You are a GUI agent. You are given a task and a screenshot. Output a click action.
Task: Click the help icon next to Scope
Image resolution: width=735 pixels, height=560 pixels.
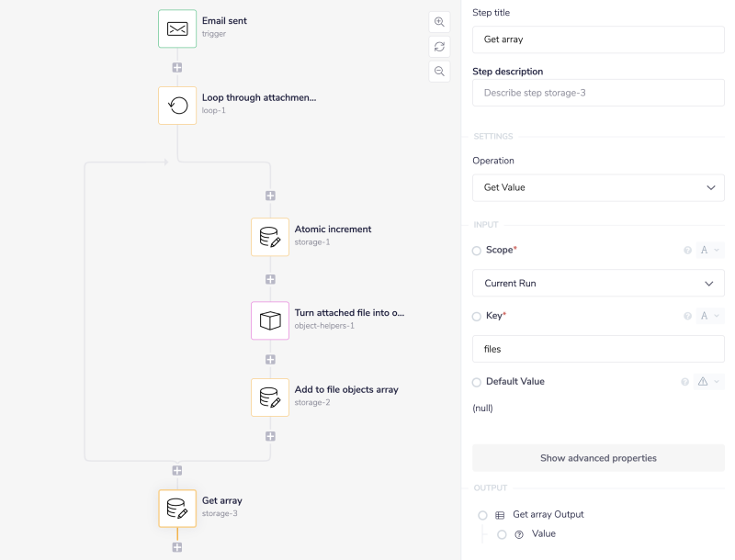(687, 251)
